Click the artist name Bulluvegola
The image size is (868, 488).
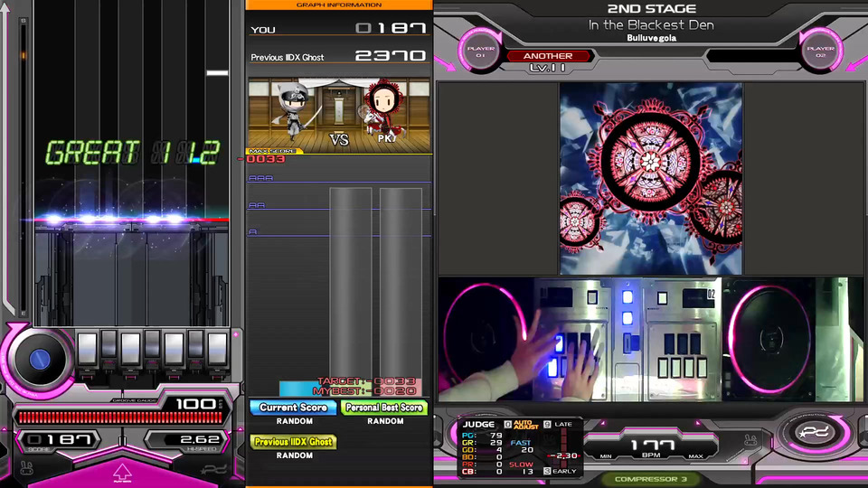[x=652, y=38]
